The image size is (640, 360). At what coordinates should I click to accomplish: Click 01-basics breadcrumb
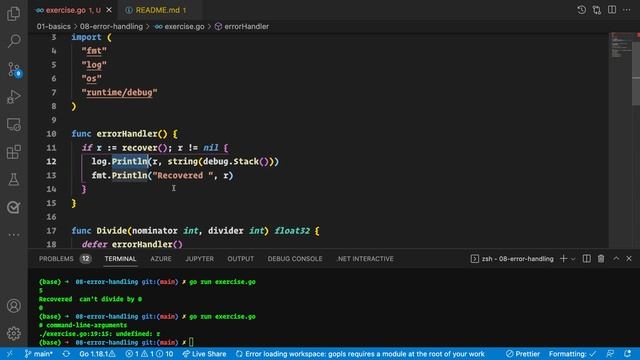click(53, 27)
